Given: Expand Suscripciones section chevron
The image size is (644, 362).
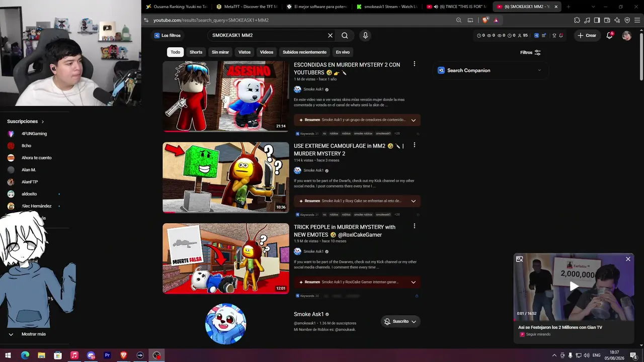Looking at the screenshot, I should point(43,122).
